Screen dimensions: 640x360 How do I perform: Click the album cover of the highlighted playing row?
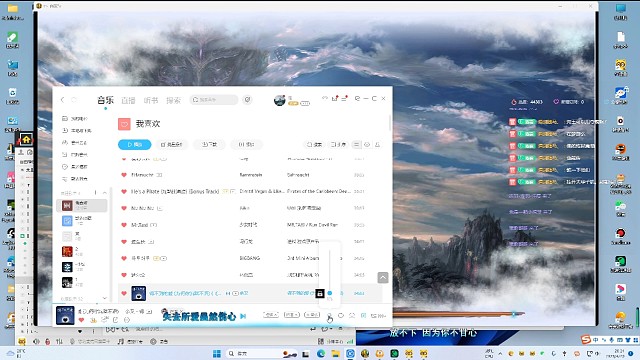pos(139,293)
